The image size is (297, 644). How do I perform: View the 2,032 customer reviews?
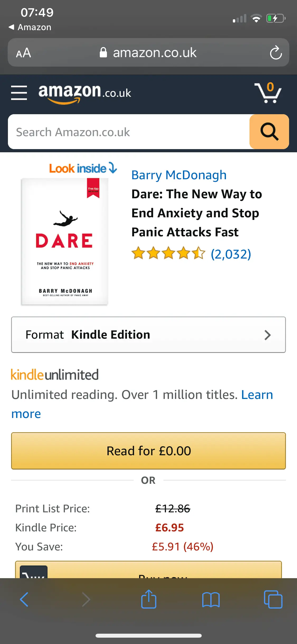coord(231,254)
